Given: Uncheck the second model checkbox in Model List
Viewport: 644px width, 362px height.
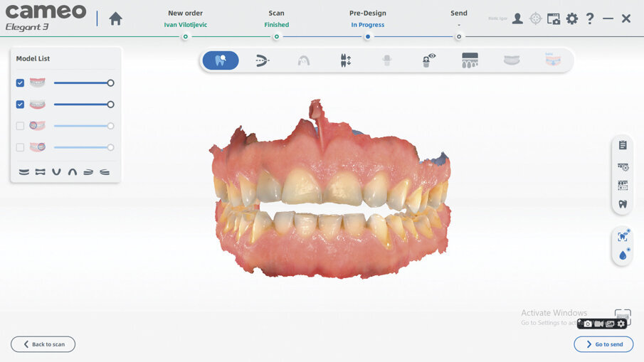Looking at the screenshot, I should 20,105.
